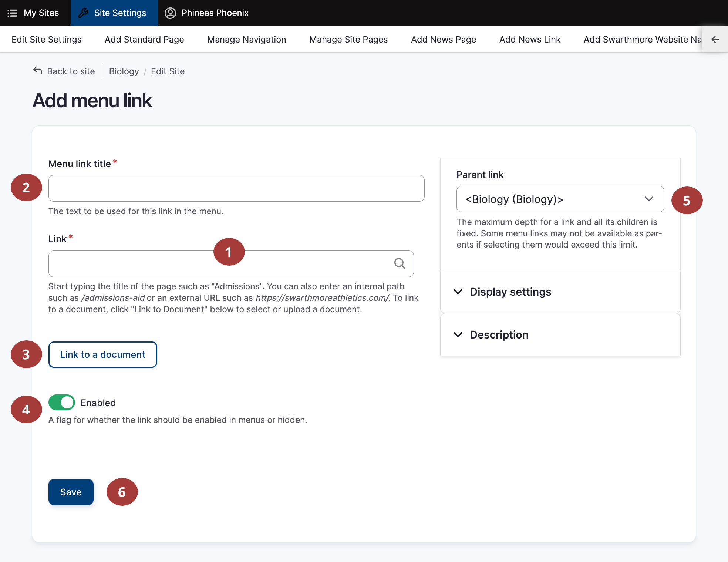Screen dimensions: 728x562
Task: Click the Back to site arrow icon
Action: (x=38, y=70)
